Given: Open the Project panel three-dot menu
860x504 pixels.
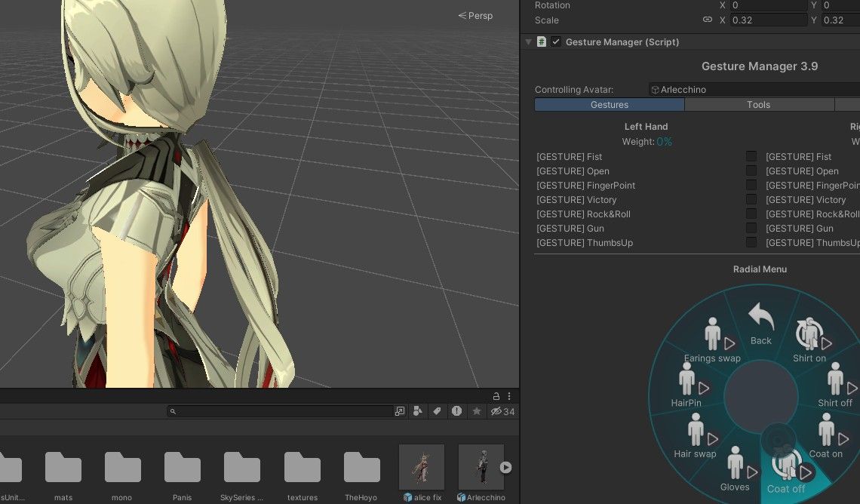Looking at the screenshot, I should [x=509, y=396].
